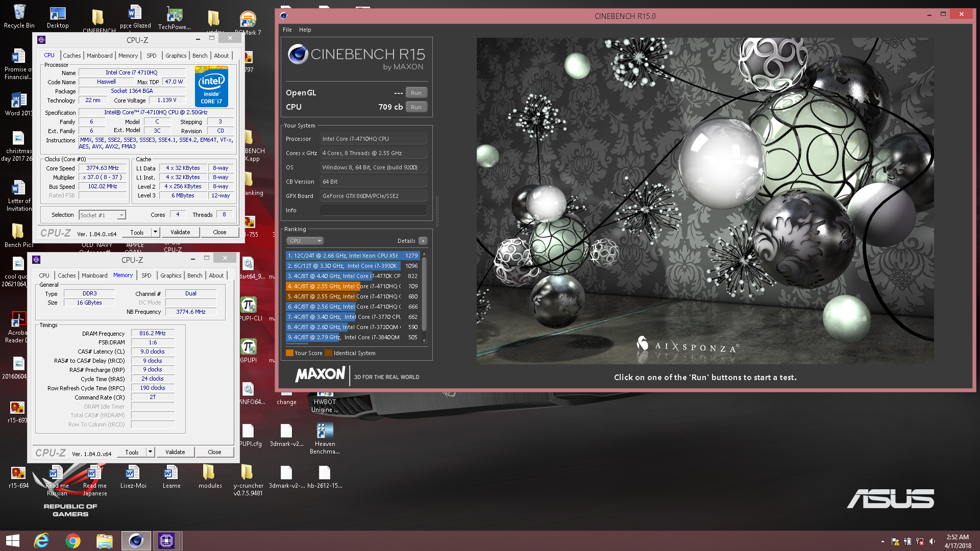980x551 pixels.
Task: Open the Leame Word document
Action: point(171,476)
